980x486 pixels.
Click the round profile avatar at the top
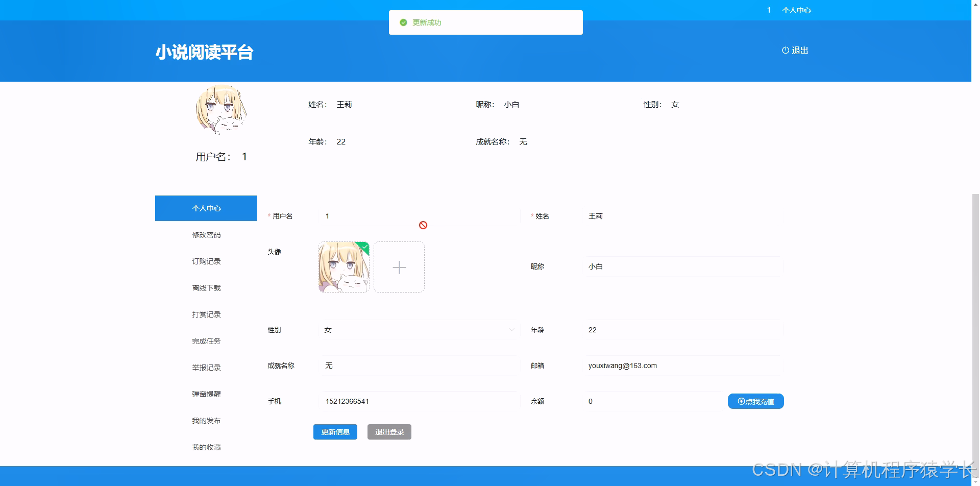[x=222, y=109]
